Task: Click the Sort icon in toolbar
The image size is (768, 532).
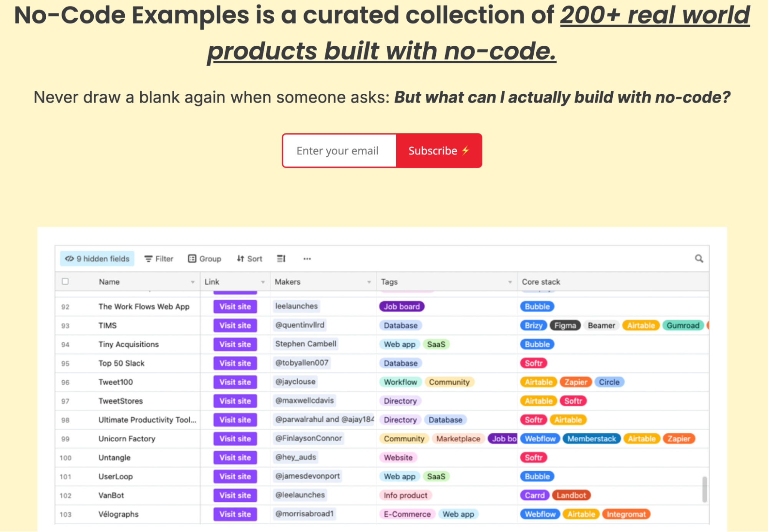Action: tap(249, 259)
